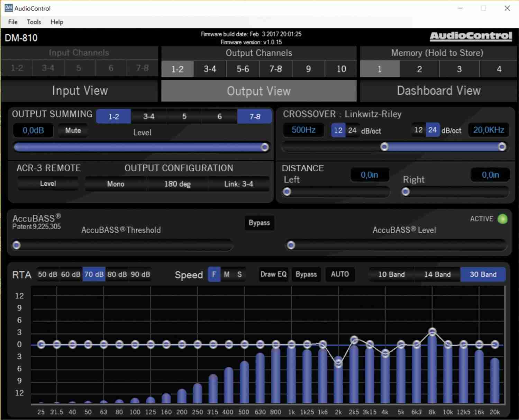Toggle output summing input 1-2
This screenshot has width=519, height=420.
(113, 117)
